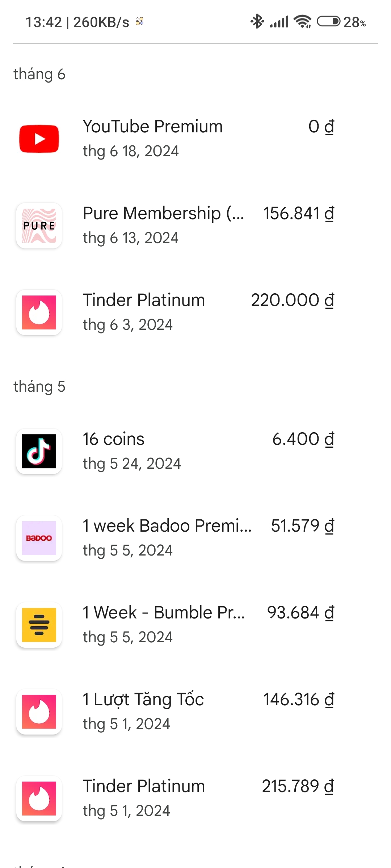Screen dimensions: 391x868
Task: Tap the Bumble app icon
Action: point(39,625)
